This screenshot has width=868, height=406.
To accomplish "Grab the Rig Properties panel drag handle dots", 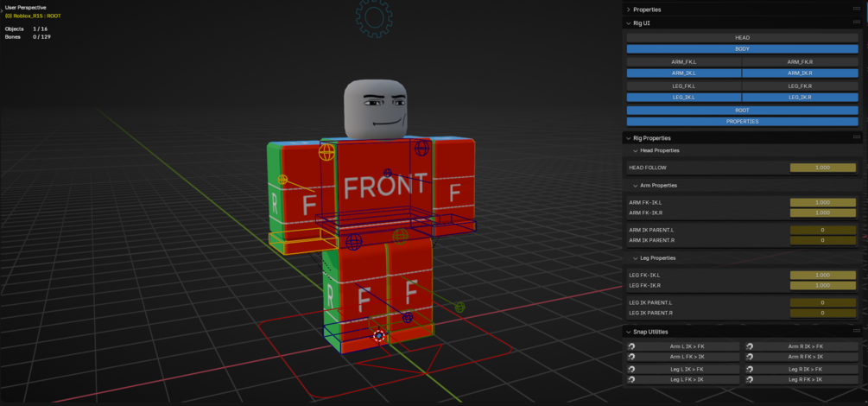I will 857,138.
